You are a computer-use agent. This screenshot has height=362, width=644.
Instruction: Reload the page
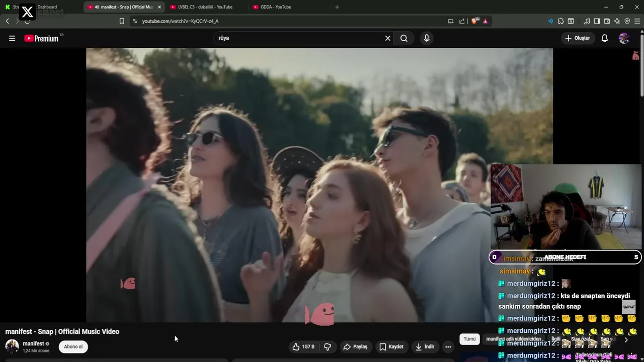(x=28, y=21)
